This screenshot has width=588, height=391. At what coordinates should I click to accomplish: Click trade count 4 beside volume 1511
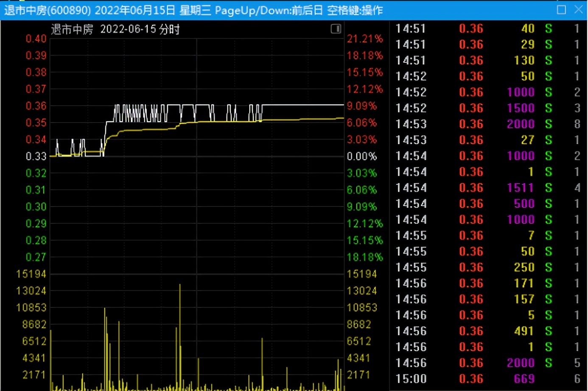tap(577, 188)
